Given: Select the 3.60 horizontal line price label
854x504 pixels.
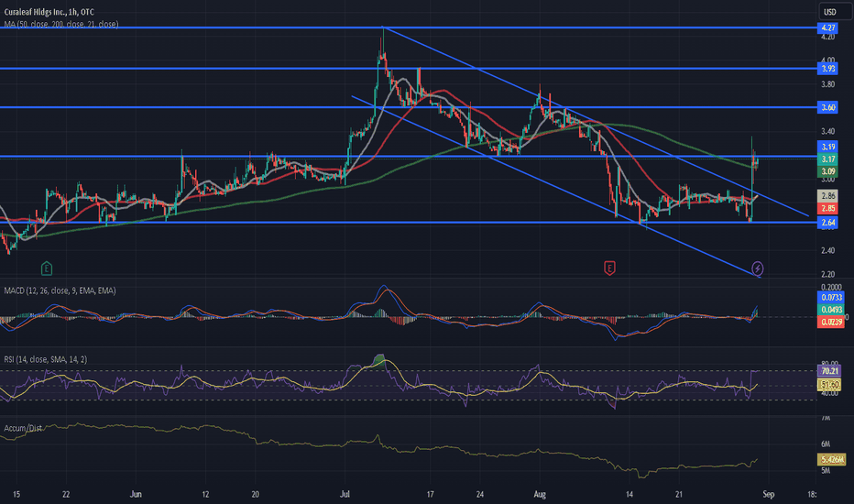Looking at the screenshot, I should 827,107.
